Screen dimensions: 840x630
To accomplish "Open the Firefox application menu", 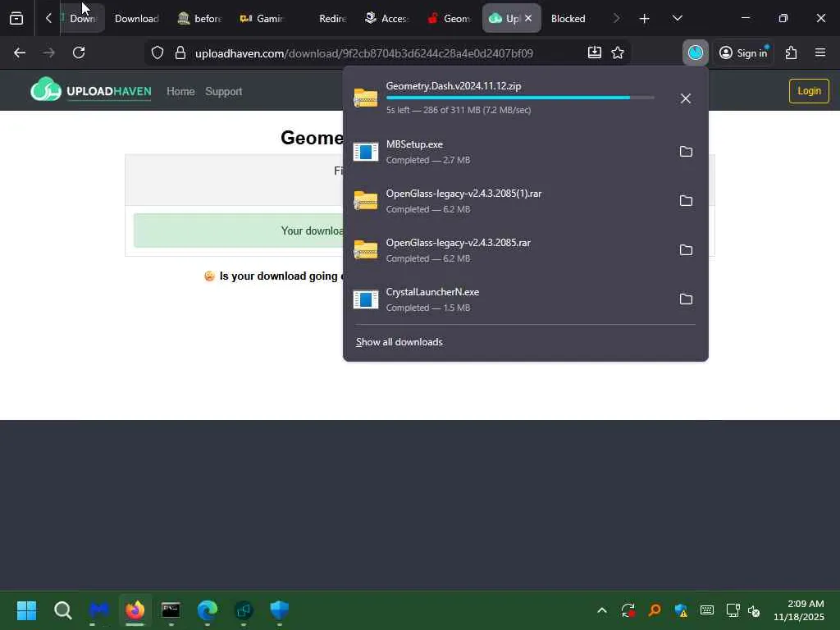I will point(820,52).
